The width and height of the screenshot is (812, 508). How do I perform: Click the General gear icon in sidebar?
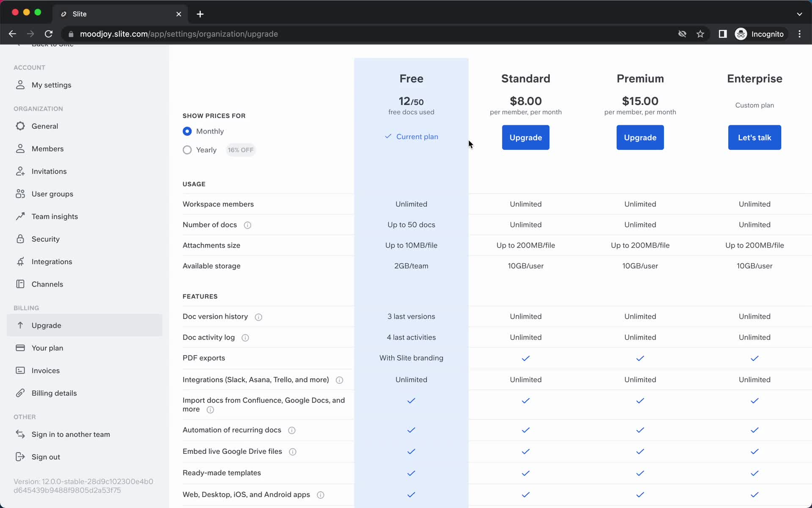(20, 126)
